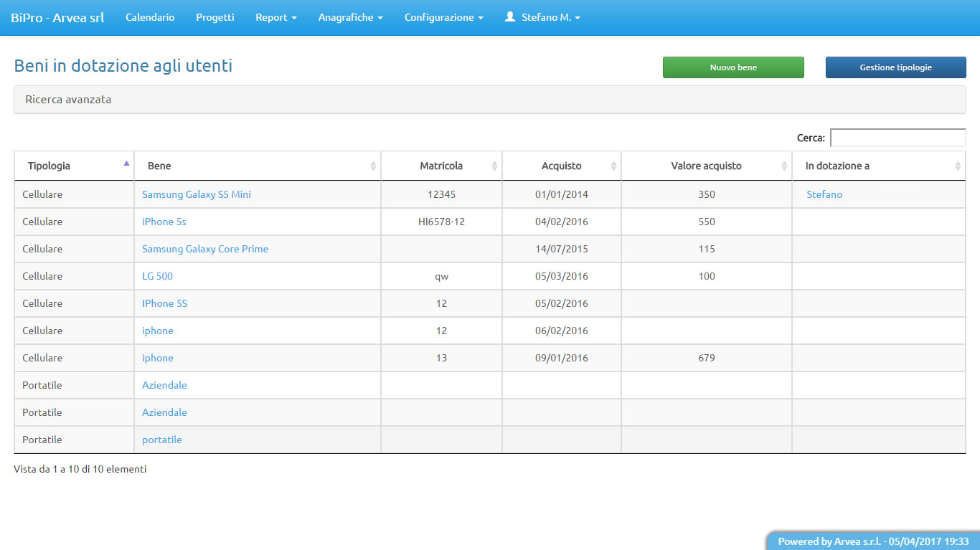Sort table by Matricola column arrows
Viewport: 980px width, 550px height.
[x=494, y=166]
